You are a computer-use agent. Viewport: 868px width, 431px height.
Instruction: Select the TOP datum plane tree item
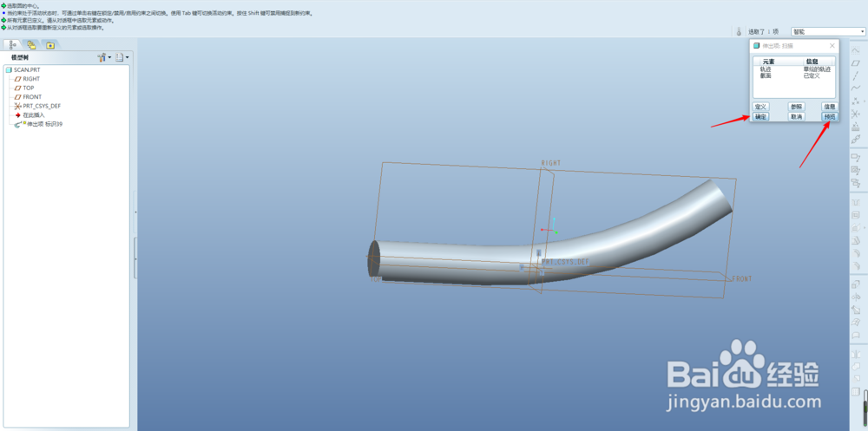tap(24, 88)
